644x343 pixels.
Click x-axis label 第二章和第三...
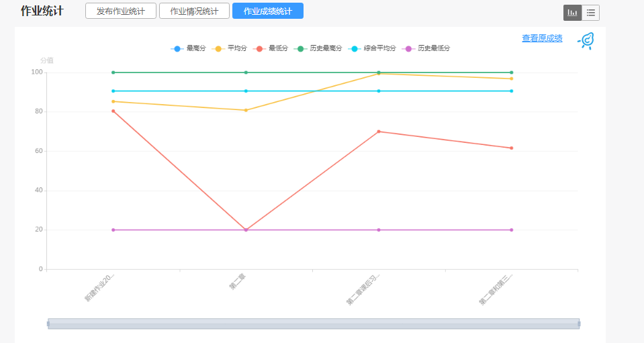pos(496,289)
